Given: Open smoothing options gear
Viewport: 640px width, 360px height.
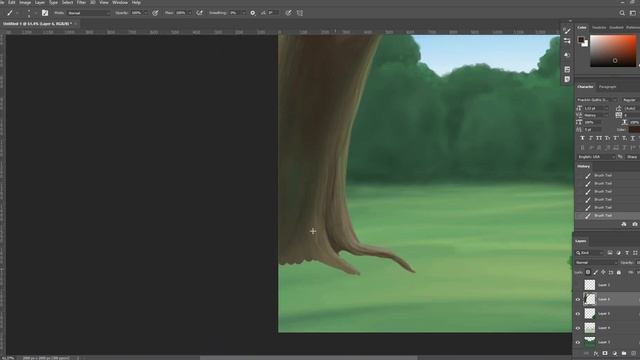Looking at the screenshot, I should [x=253, y=13].
